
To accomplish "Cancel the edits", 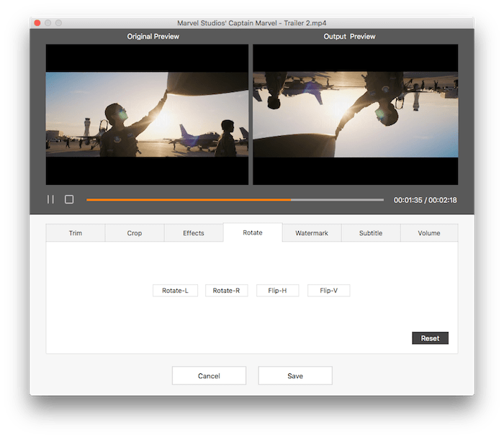I will (x=209, y=375).
